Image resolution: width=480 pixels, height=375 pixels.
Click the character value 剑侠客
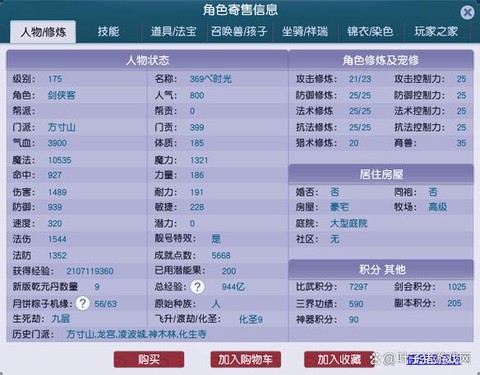tap(62, 95)
